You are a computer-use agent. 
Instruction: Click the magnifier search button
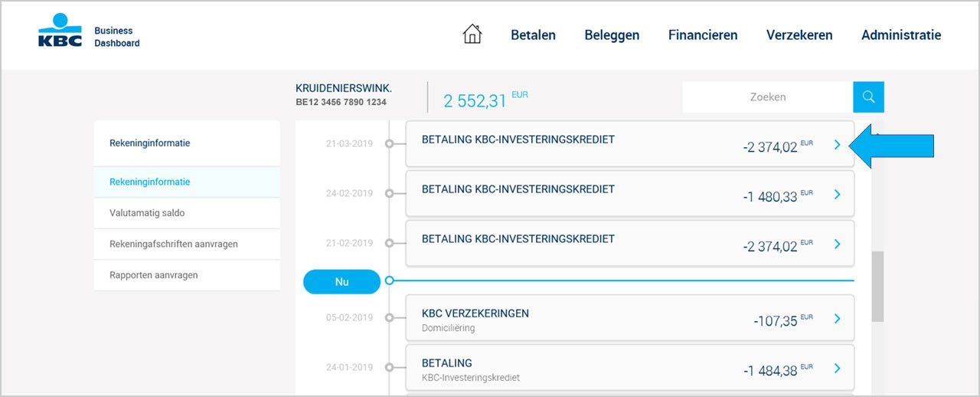(868, 97)
